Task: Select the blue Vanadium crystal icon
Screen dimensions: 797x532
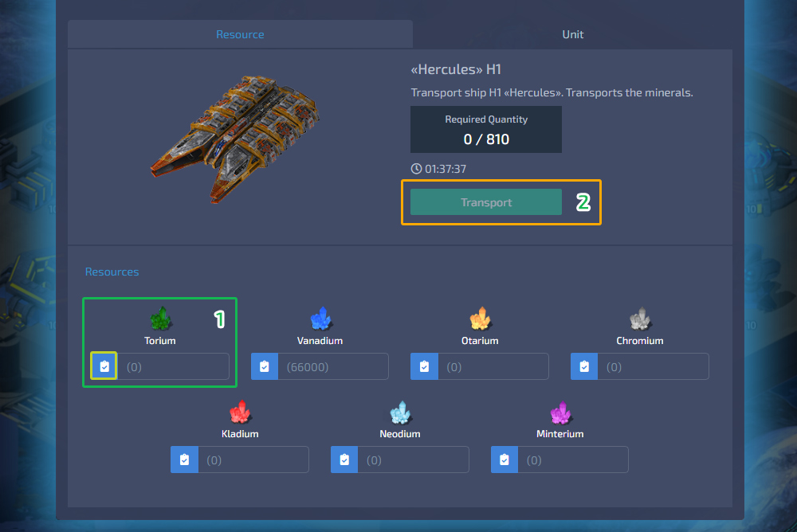Action: pyautogui.click(x=320, y=319)
